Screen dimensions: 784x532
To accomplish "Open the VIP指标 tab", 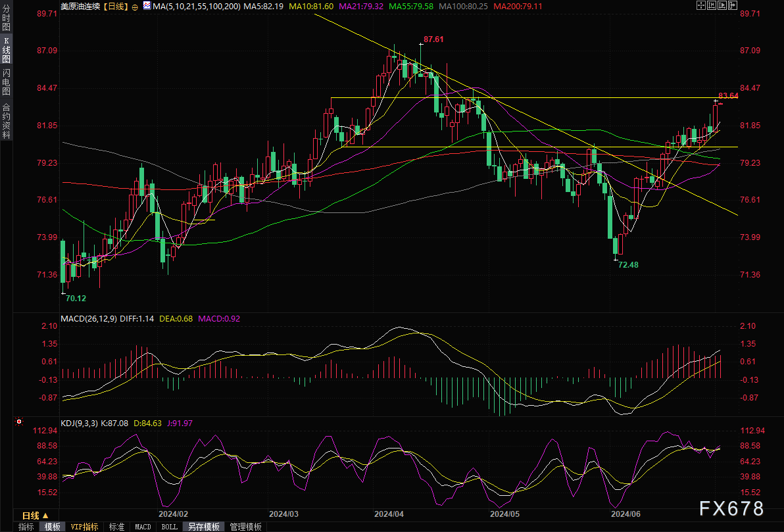I will click(x=84, y=527).
